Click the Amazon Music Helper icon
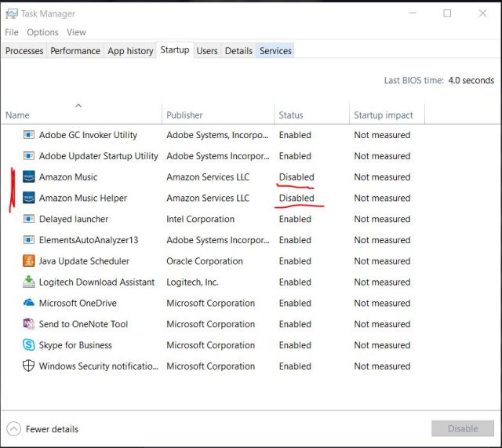 click(29, 199)
